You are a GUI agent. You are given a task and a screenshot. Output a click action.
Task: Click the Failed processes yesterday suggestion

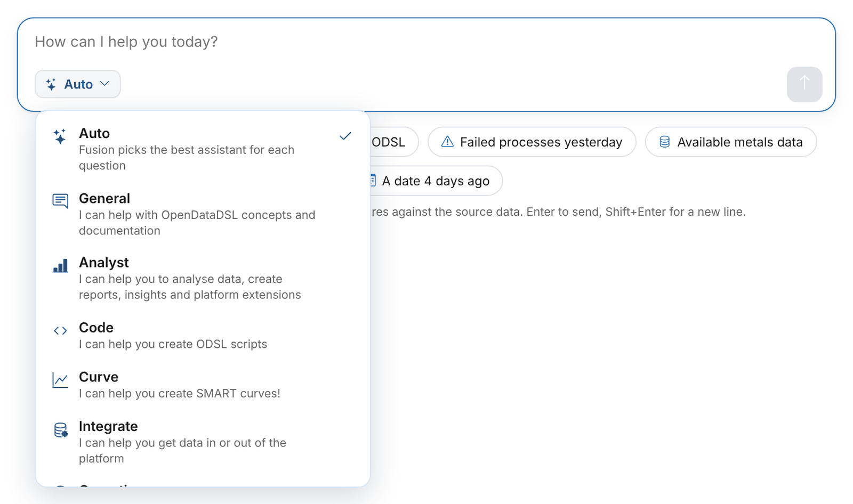coord(532,142)
